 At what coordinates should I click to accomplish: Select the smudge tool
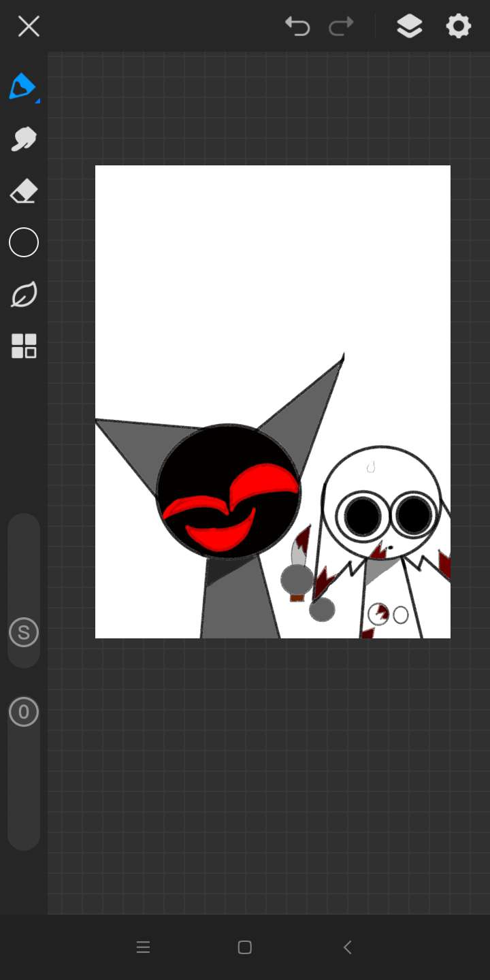pos(24,139)
